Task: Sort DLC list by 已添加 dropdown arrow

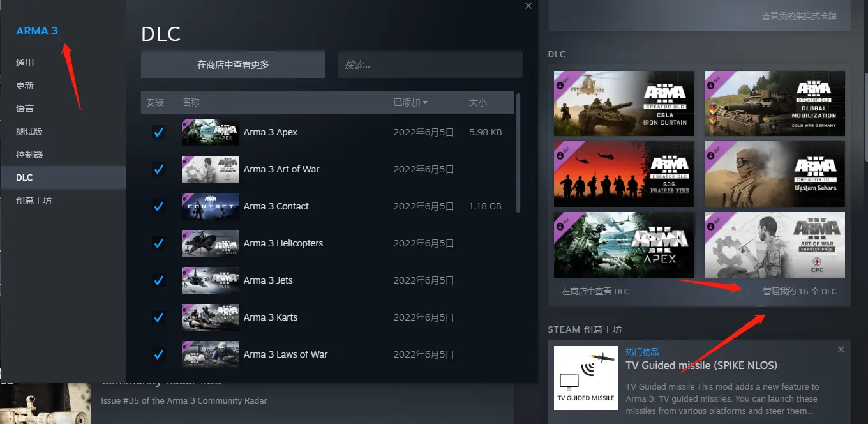Action: point(425,103)
